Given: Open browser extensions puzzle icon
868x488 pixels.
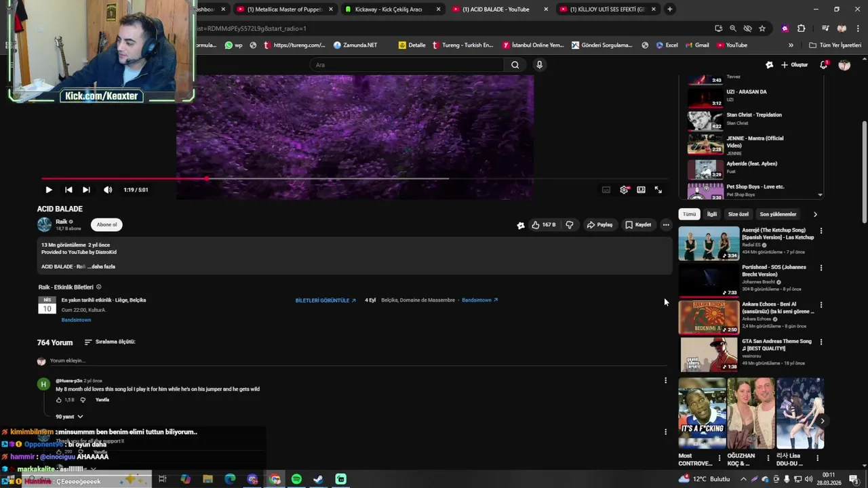Looking at the screenshot, I should (x=802, y=28).
